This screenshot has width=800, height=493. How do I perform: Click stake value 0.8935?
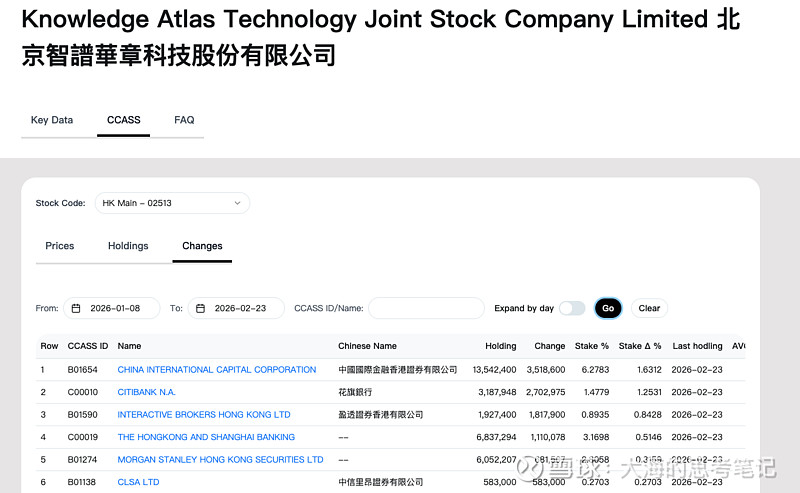tap(595, 414)
